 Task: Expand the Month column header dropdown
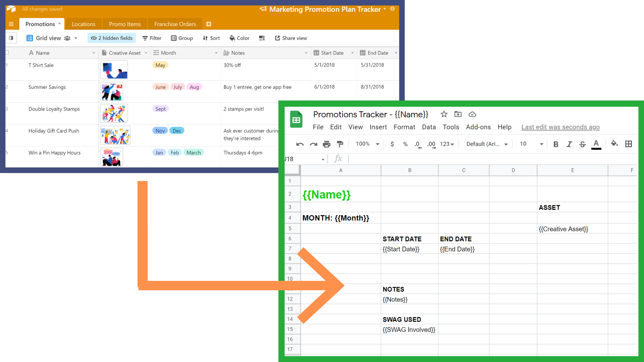pos(216,53)
